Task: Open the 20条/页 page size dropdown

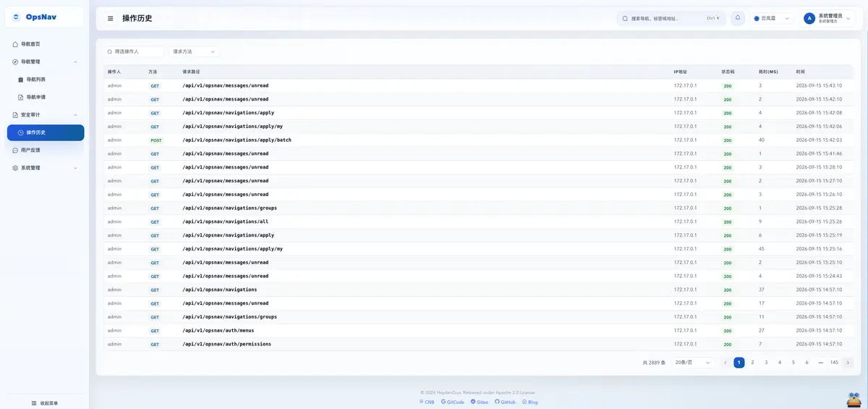Action: coord(692,363)
